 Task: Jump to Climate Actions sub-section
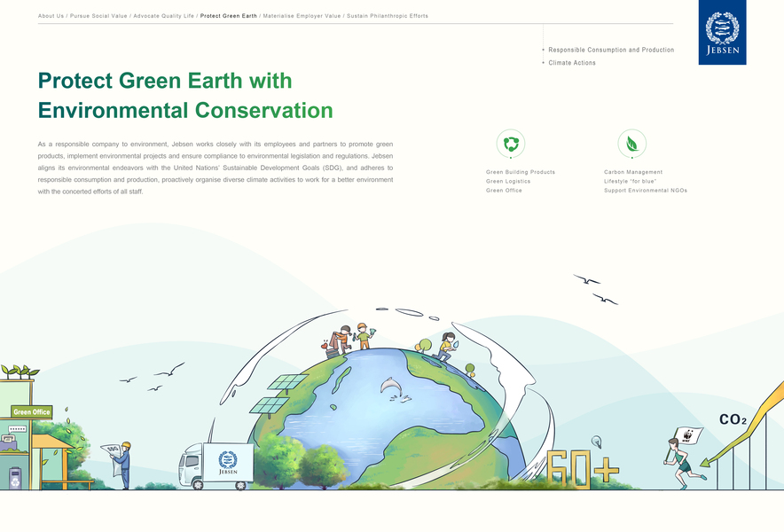[572, 63]
